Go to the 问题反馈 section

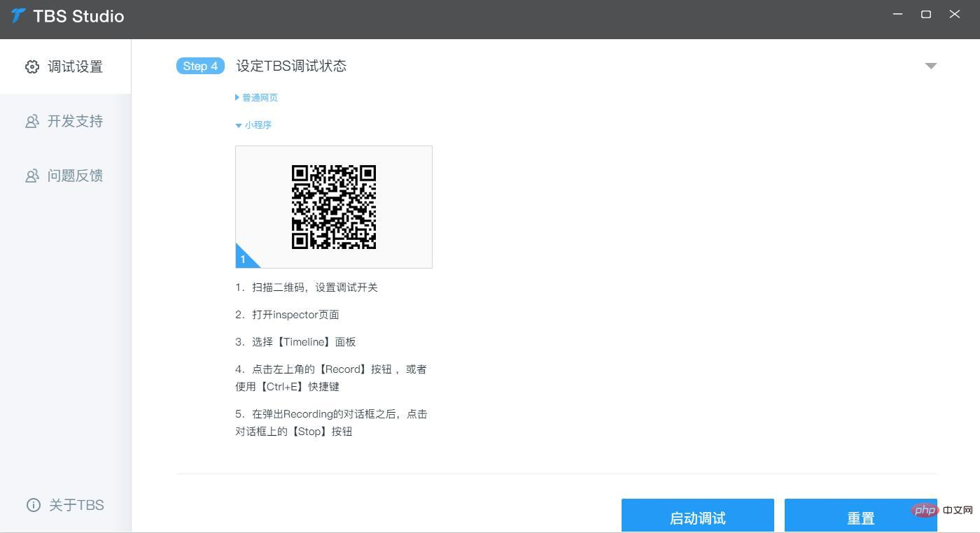[65, 176]
